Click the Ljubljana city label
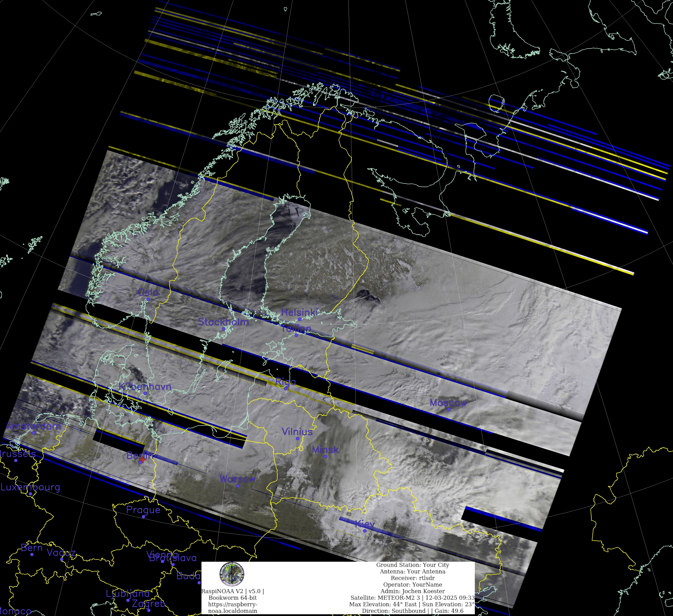Image resolution: width=673 pixels, height=616 pixels. [x=128, y=594]
